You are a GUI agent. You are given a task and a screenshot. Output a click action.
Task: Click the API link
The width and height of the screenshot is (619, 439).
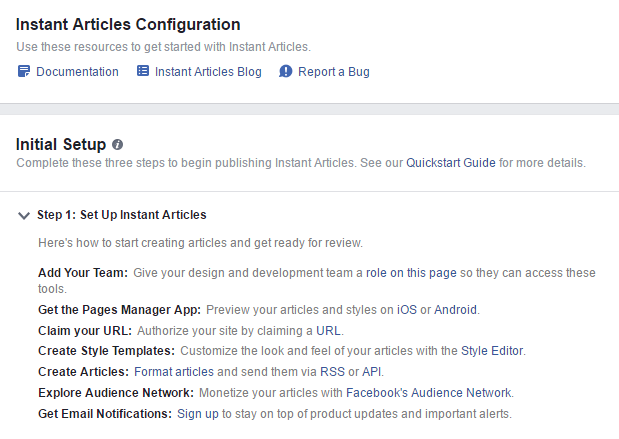[x=371, y=371]
